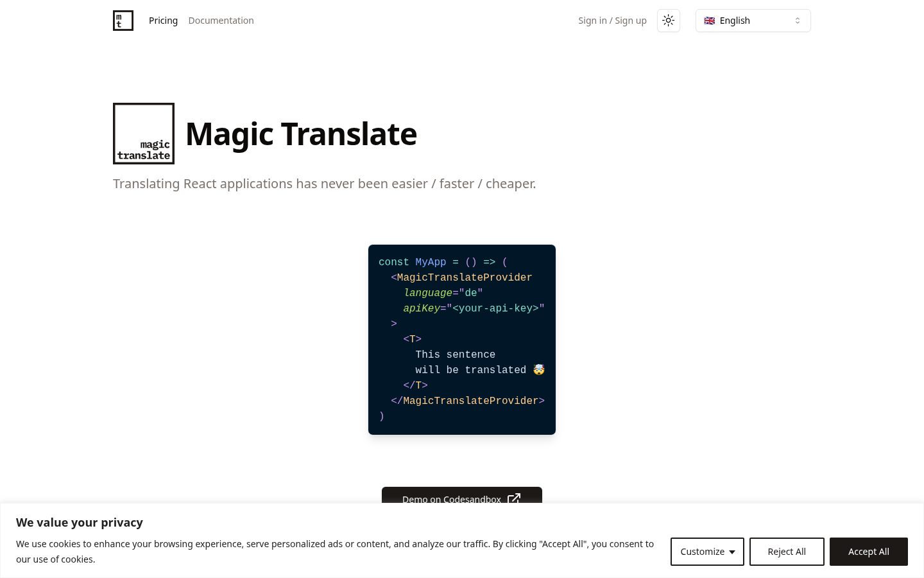Open the Documentation page
Viewport: 924px width, 578px height.
pos(221,21)
